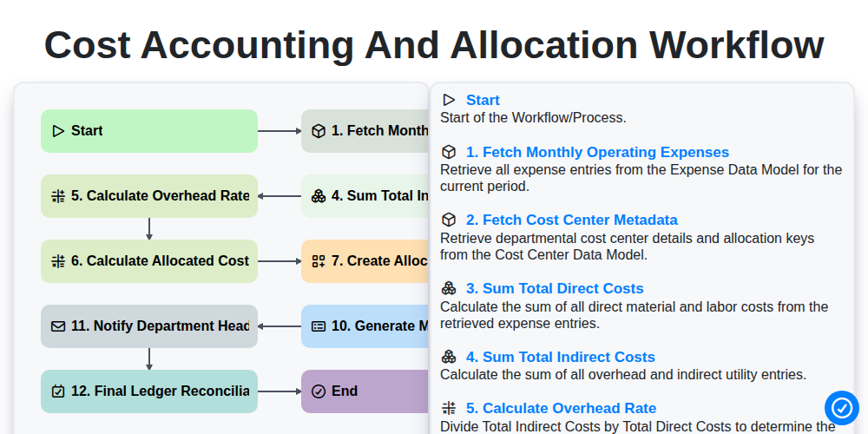
Task: Select the 5. Calculate Overhead Rate node
Action: pos(149,196)
